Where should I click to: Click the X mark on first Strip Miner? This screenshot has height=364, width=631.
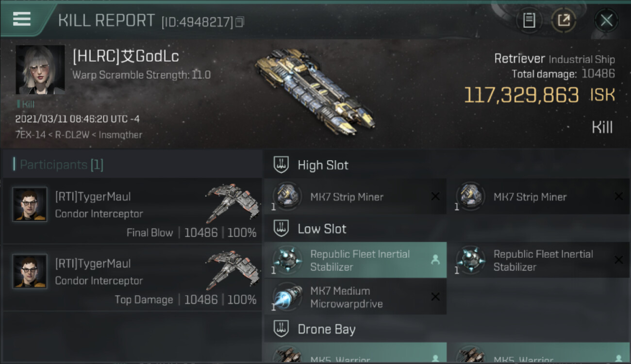435,197
